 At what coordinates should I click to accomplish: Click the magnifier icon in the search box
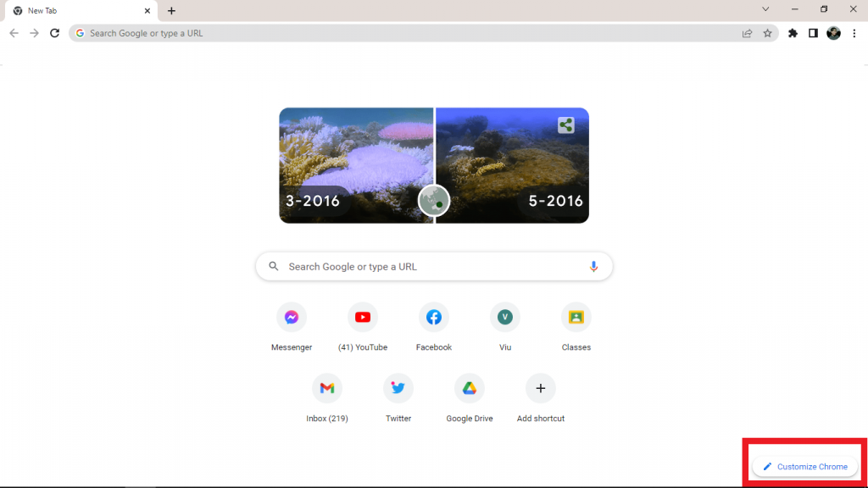tap(274, 267)
